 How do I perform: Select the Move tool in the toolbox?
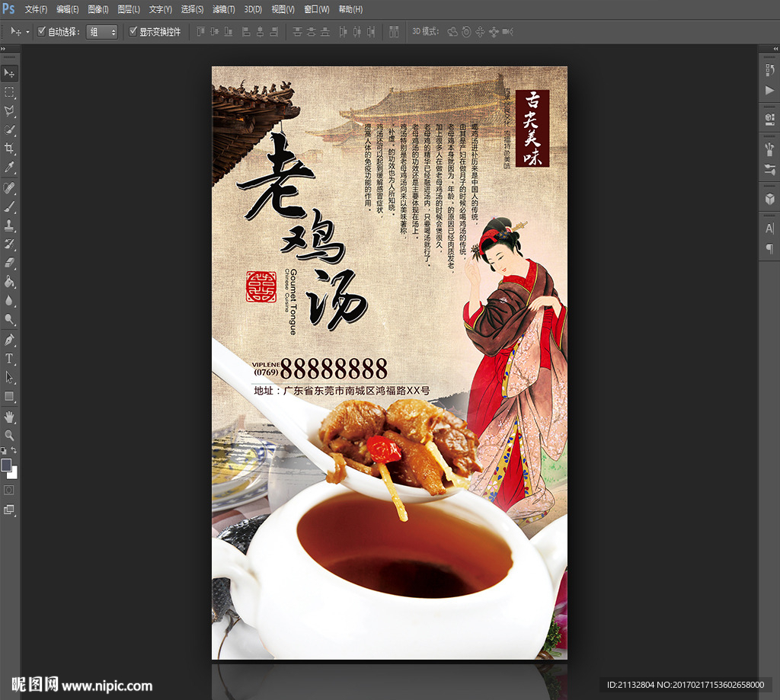[x=9, y=73]
